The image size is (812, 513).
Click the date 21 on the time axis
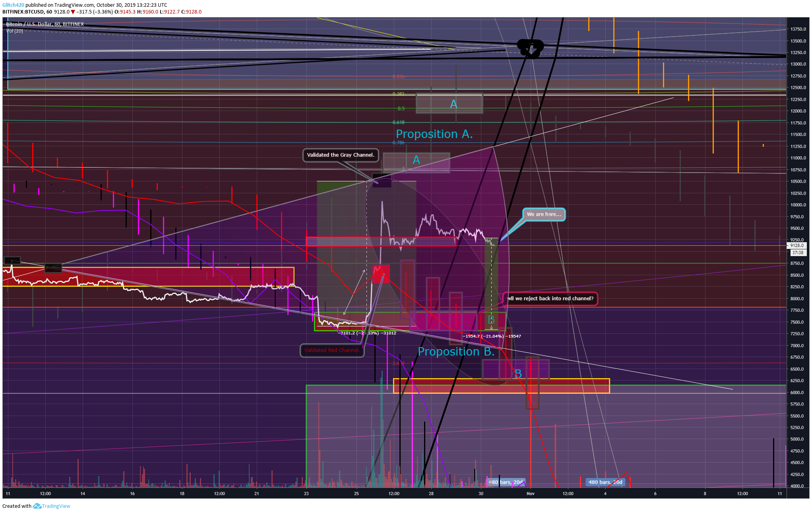pos(257,494)
